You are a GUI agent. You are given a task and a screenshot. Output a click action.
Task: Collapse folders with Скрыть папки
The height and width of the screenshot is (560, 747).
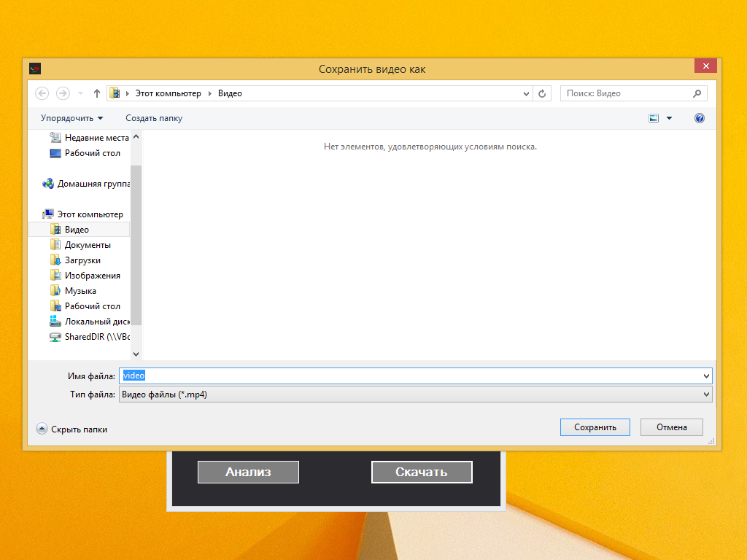71,429
